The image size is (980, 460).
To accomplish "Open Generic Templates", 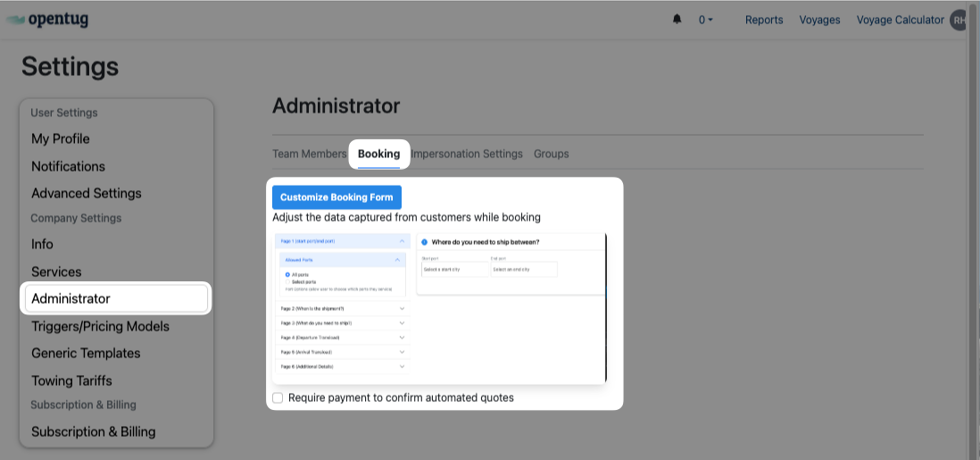I will [x=86, y=353].
